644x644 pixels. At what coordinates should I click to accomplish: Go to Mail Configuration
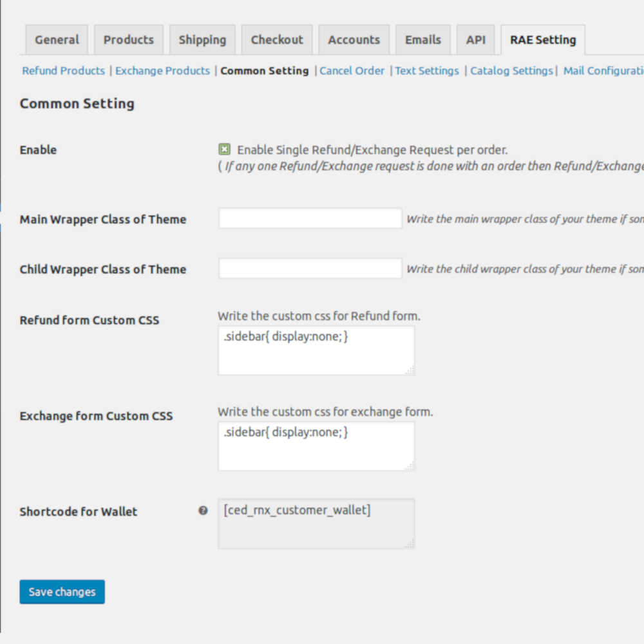603,71
